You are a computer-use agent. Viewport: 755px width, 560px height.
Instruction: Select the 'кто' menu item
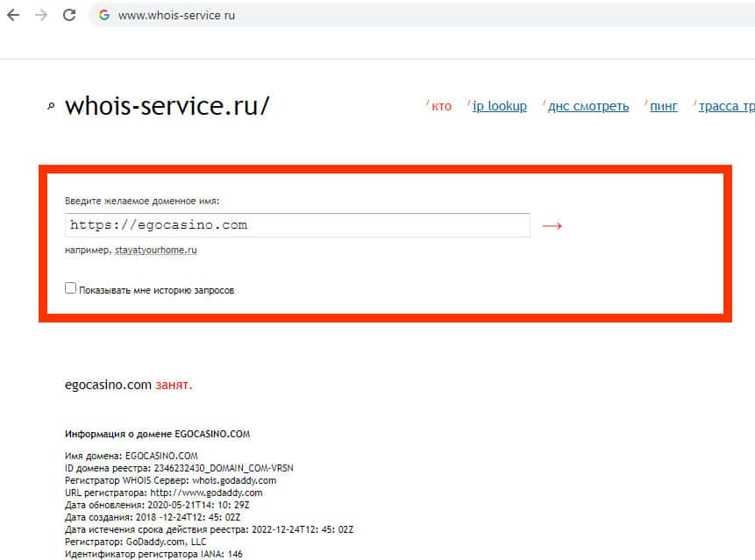[441, 106]
